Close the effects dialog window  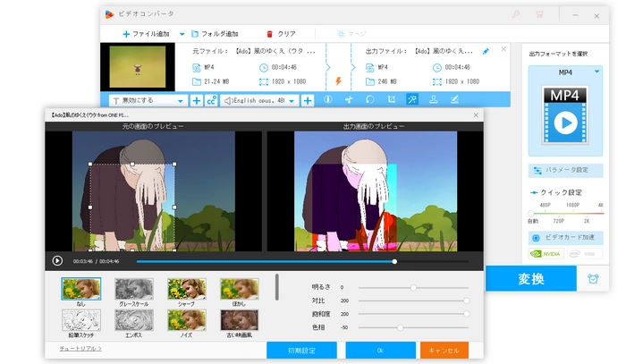(x=476, y=115)
